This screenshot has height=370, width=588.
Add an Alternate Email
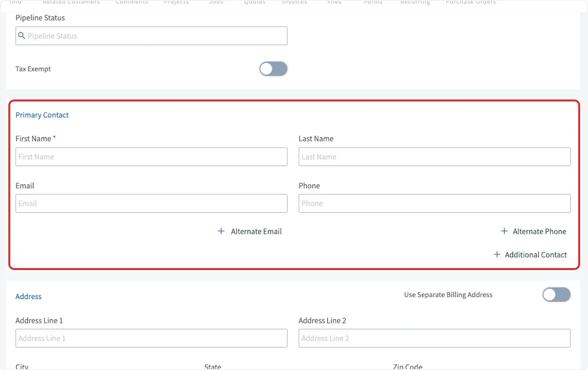[250, 231]
